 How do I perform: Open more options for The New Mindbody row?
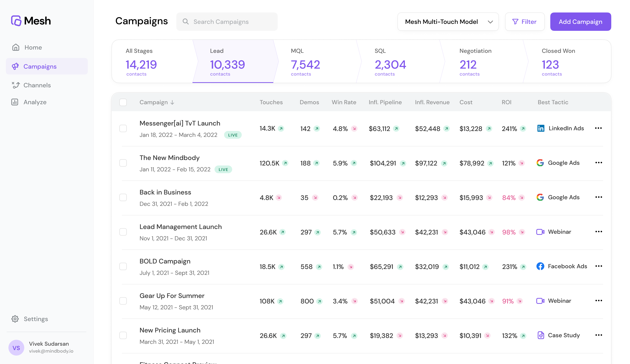click(598, 163)
